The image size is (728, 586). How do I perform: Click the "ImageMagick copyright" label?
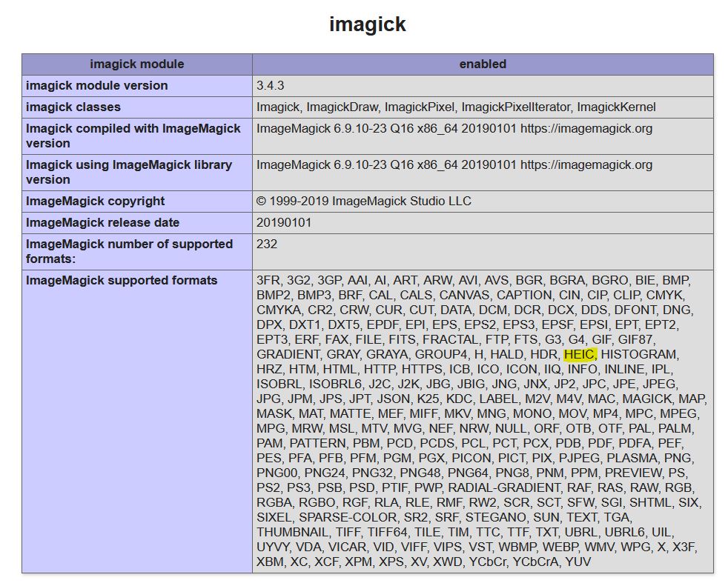[x=95, y=201]
